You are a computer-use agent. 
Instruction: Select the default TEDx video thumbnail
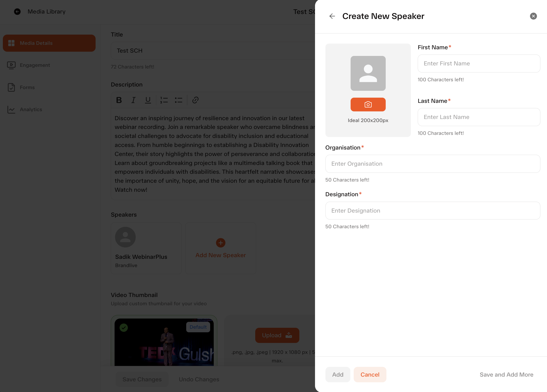click(164, 342)
